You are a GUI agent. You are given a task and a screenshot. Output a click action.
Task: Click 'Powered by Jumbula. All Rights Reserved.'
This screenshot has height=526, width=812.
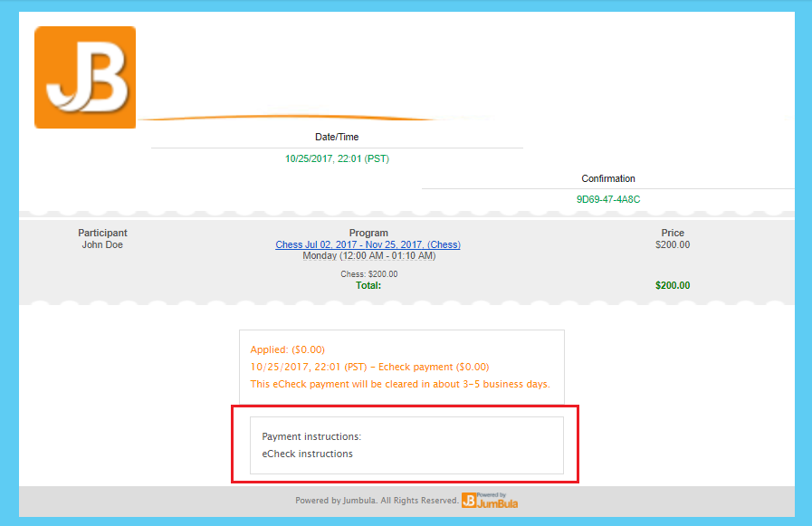pyautogui.click(x=377, y=500)
